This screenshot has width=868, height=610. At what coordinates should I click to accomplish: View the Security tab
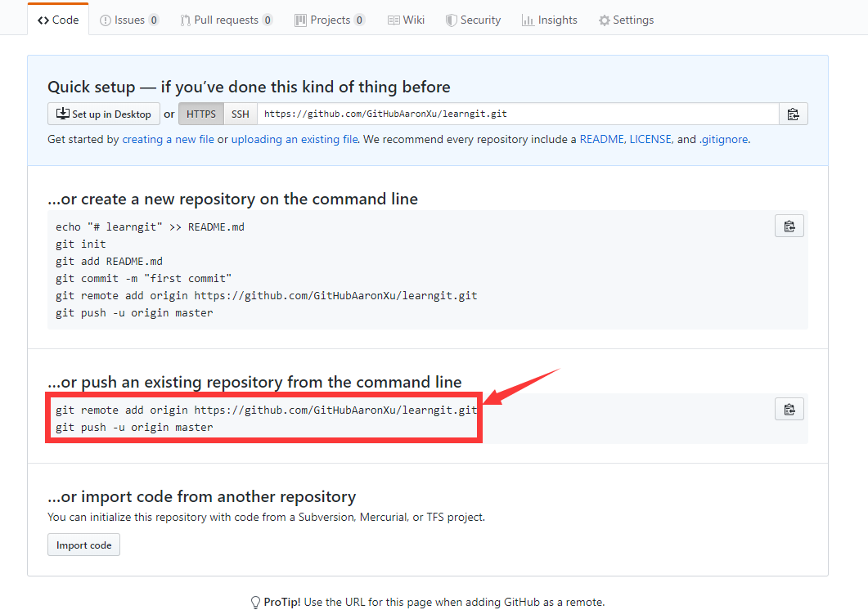tap(473, 20)
